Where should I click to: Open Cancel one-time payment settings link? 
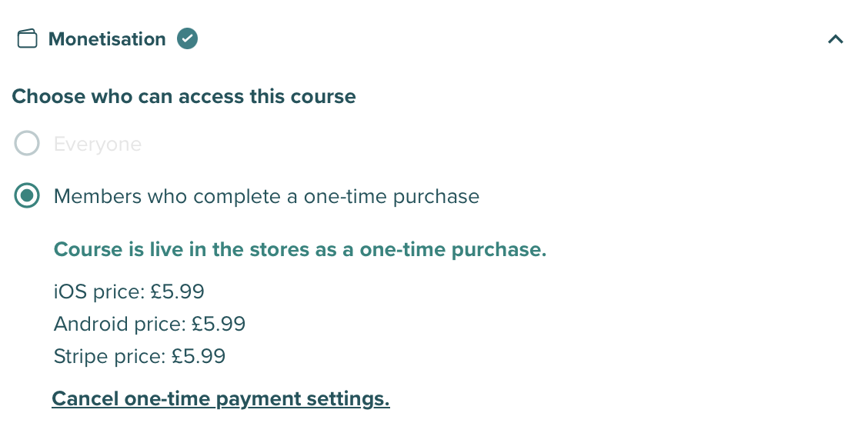tap(221, 398)
